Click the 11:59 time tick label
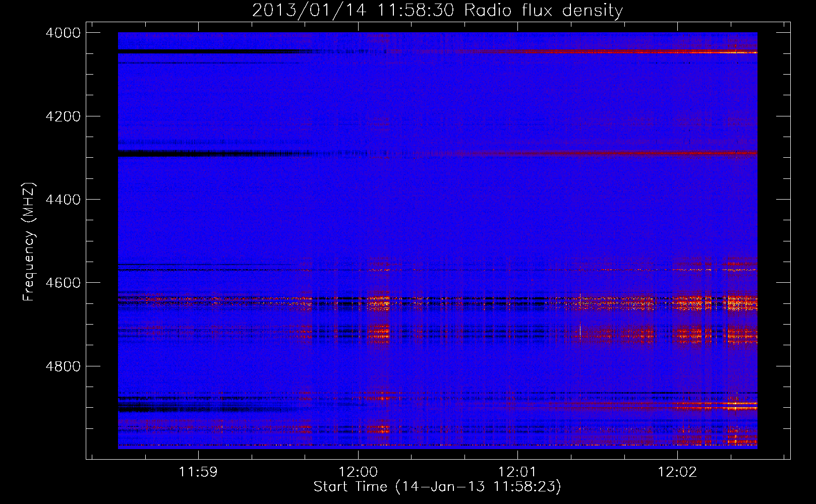 (x=198, y=472)
